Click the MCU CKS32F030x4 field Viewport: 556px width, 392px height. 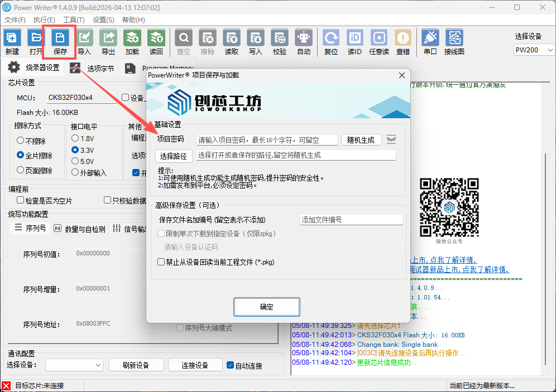82,98
